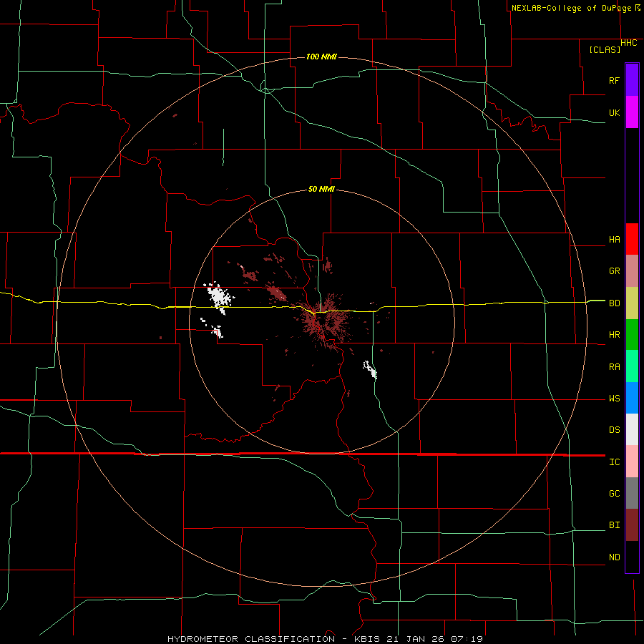Click the ND black legend swatch
Viewport: 644px width, 644px height.
tap(632, 557)
